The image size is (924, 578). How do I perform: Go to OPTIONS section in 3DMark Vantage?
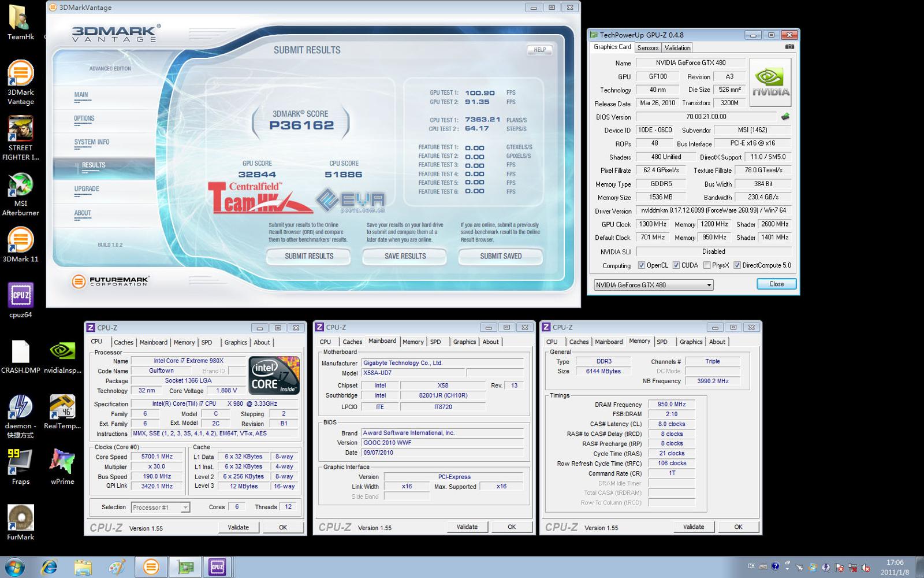tap(84, 118)
